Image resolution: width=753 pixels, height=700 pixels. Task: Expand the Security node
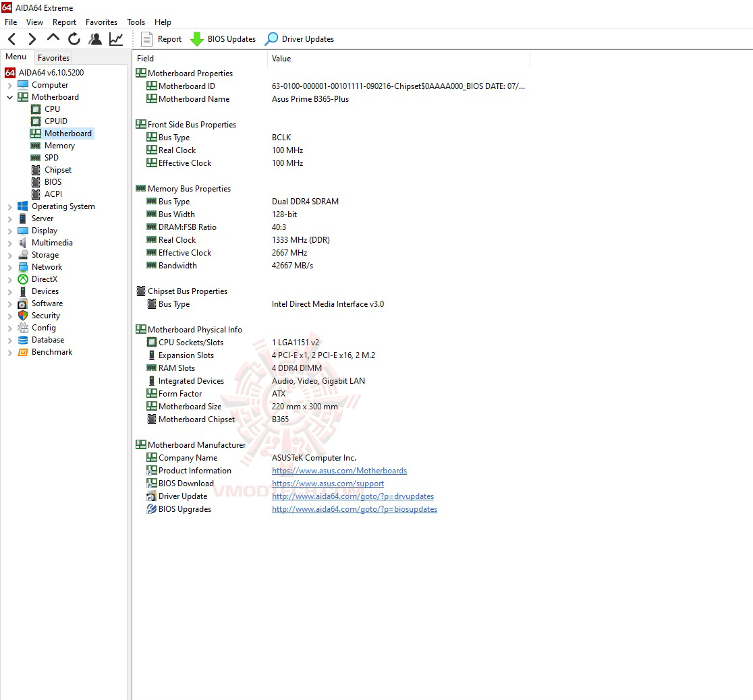[x=9, y=316]
